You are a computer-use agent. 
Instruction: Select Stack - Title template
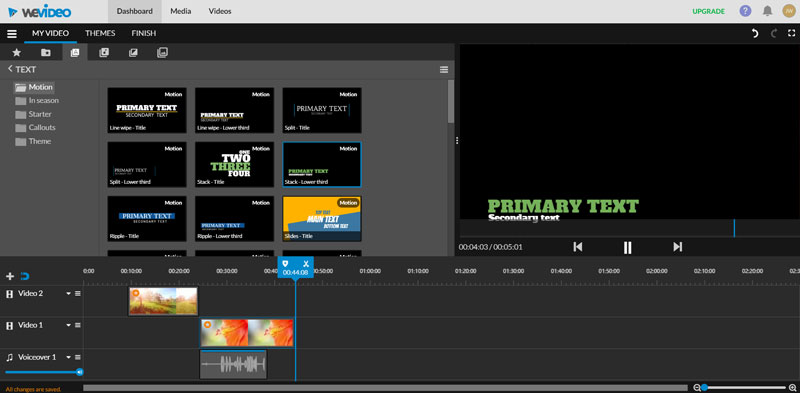(235, 164)
